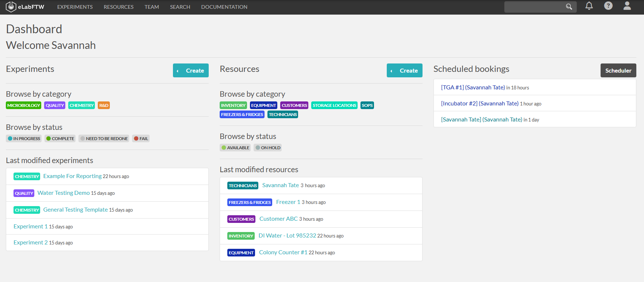Screen dimensions: 644x282
Task: Browse resources in Inventory category
Action: pyautogui.click(x=233, y=105)
